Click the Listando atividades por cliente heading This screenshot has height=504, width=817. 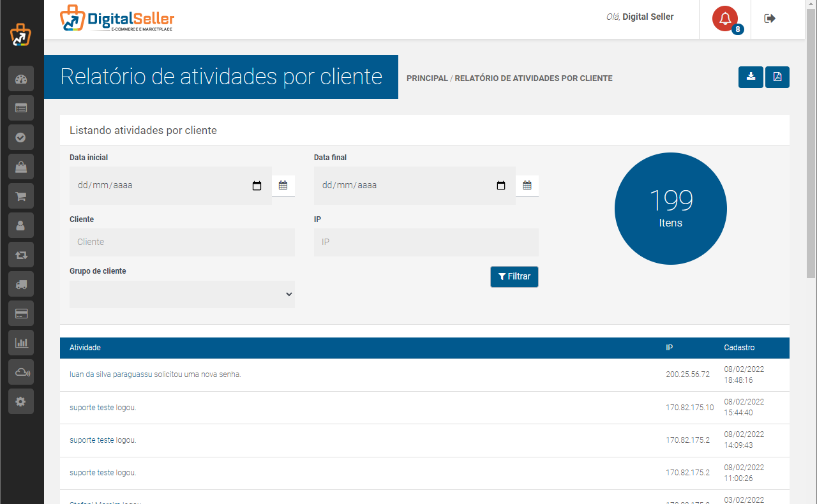click(x=143, y=130)
